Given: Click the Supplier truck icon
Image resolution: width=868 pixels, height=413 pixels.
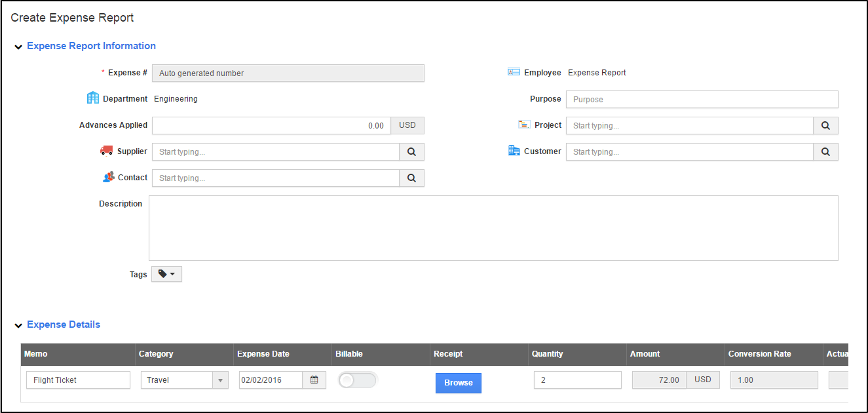Looking at the screenshot, I should click(107, 151).
